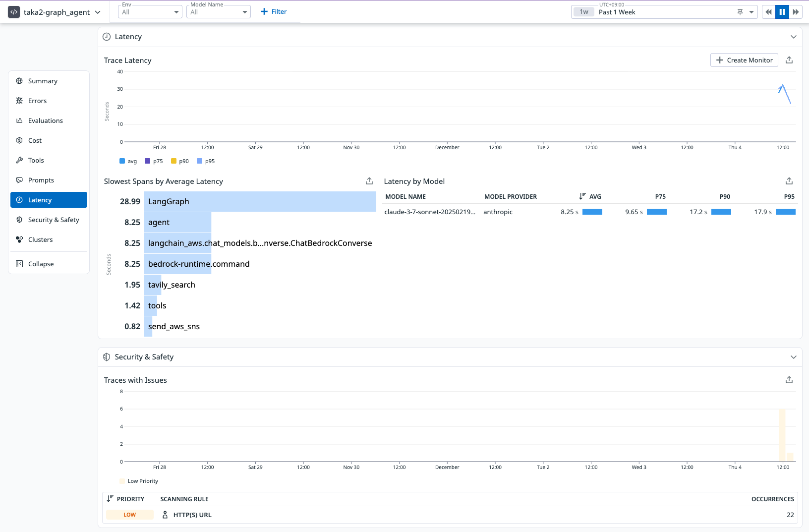Select the bedrock-runtime.command span bar
809x532 pixels.
(x=177, y=264)
